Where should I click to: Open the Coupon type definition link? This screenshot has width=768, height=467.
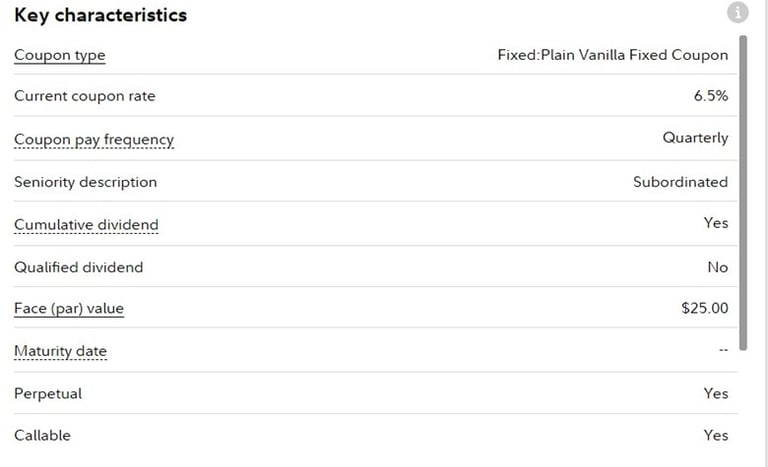(60, 55)
